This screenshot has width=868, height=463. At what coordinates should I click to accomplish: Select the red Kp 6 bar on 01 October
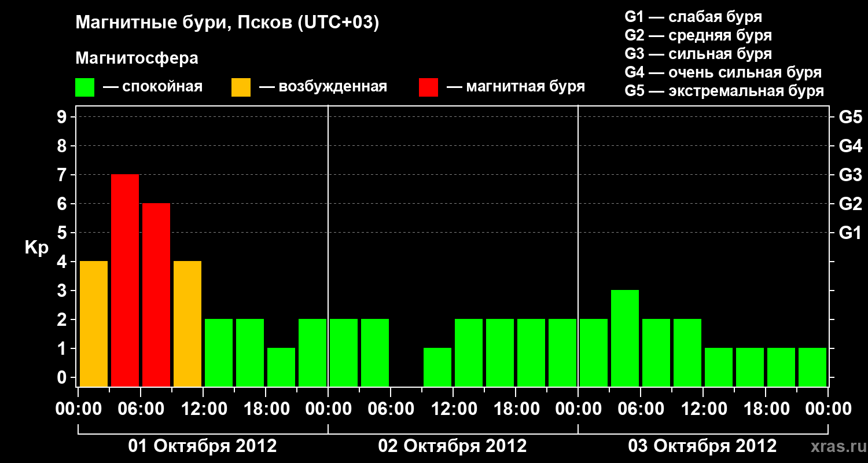tap(156, 295)
